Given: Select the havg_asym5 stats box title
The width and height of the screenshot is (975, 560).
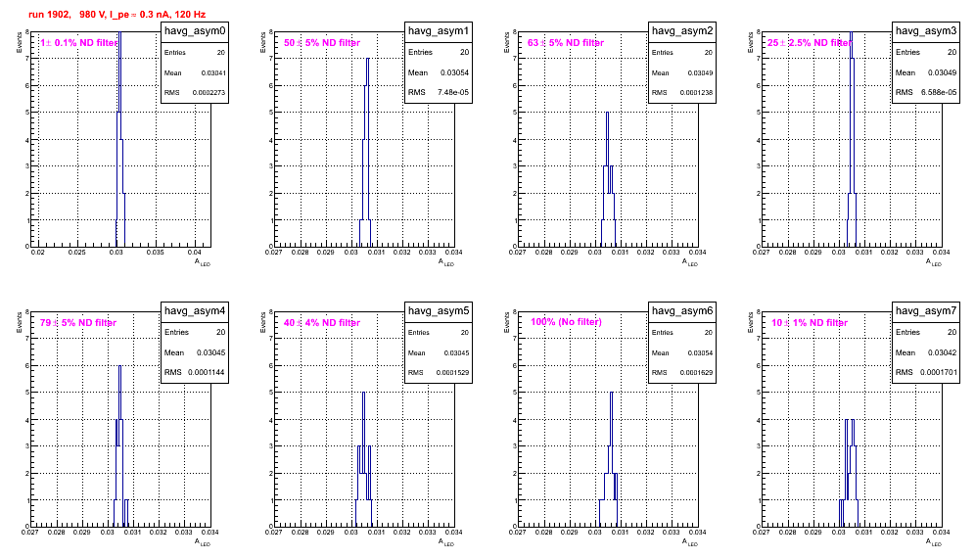Looking at the screenshot, I should 439,311.
